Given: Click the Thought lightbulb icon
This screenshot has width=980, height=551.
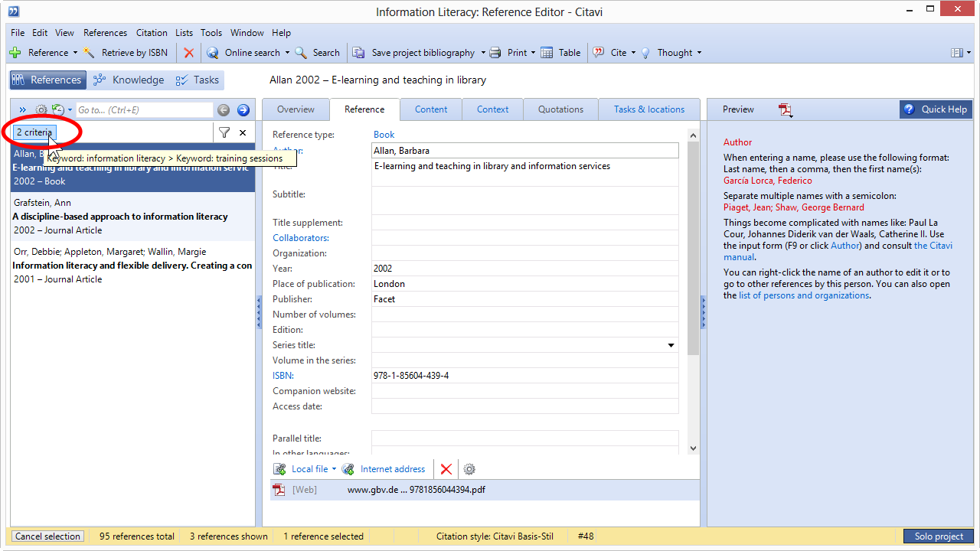Looking at the screenshot, I should 645,53.
